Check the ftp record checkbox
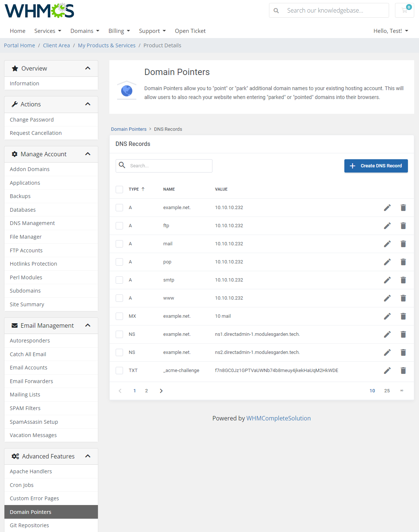This screenshot has width=419, height=532. point(119,226)
